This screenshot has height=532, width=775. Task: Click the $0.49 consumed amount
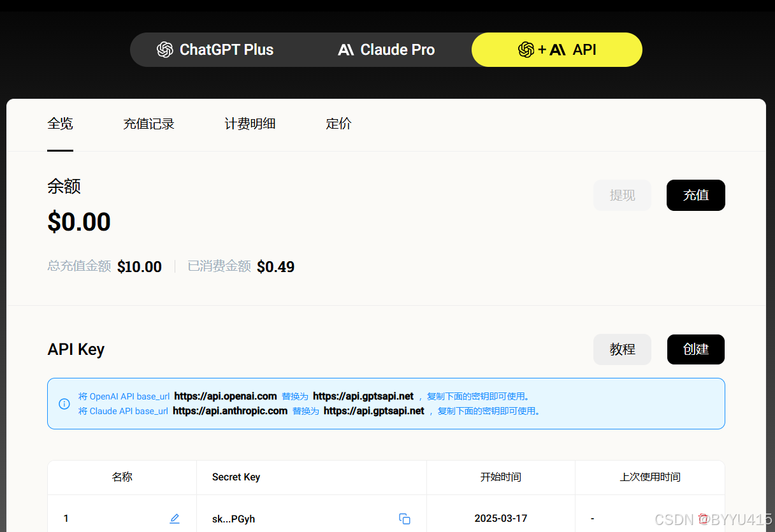(x=276, y=266)
